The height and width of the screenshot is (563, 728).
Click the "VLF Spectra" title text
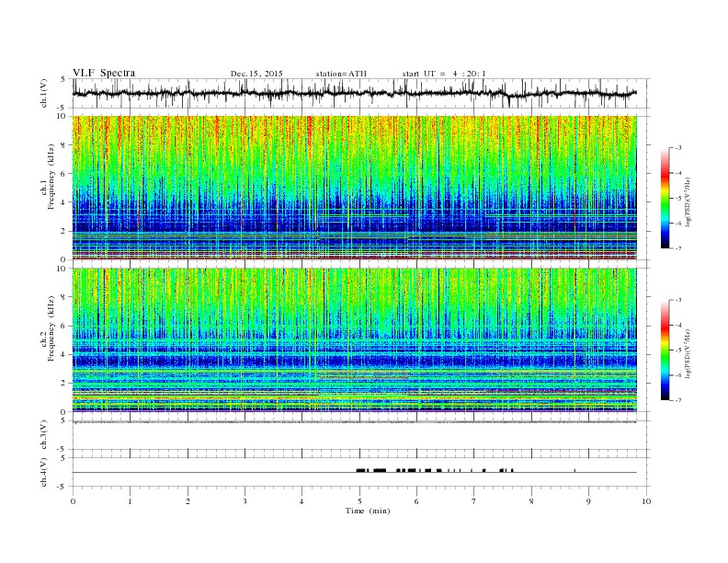pyautogui.click(x=104, y=73)
